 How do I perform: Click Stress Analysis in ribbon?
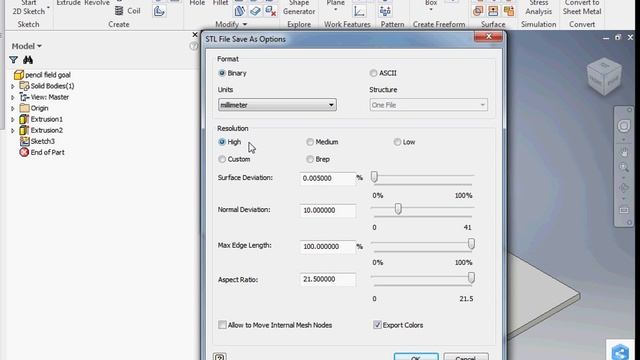point(539,7)
